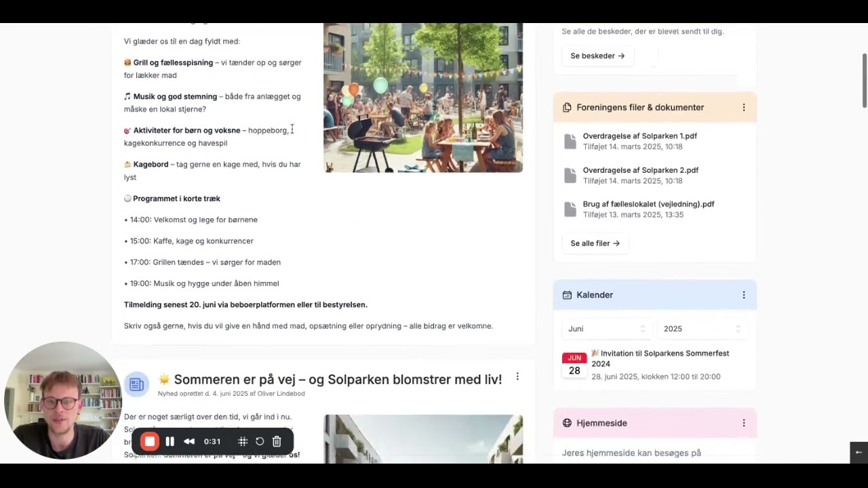This screenshot has width=868, height=488.
Task: Click 'Nyhed oprettet d. 4. juni 2025 af Oliver Lindebod'
Action: pyautogui.click(x=231, y=394)
